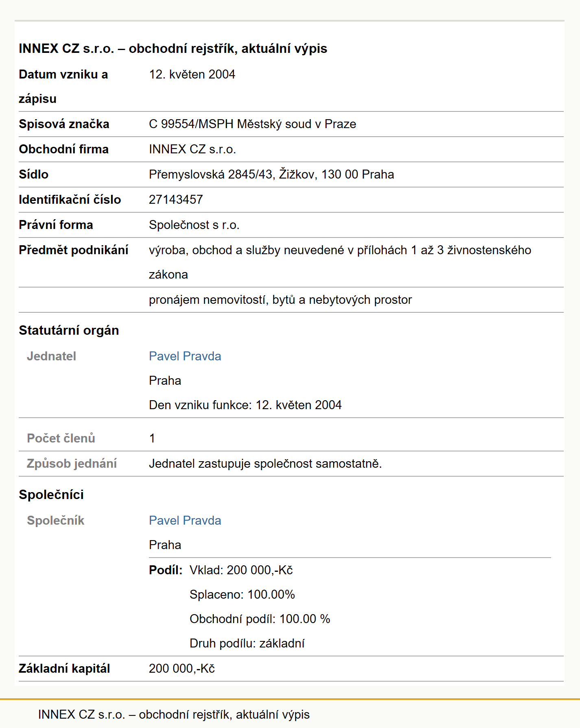The image size is (580, 728).
Task: Click the Obchodní podíl: 100.00 % line
Action: (260, 619)
